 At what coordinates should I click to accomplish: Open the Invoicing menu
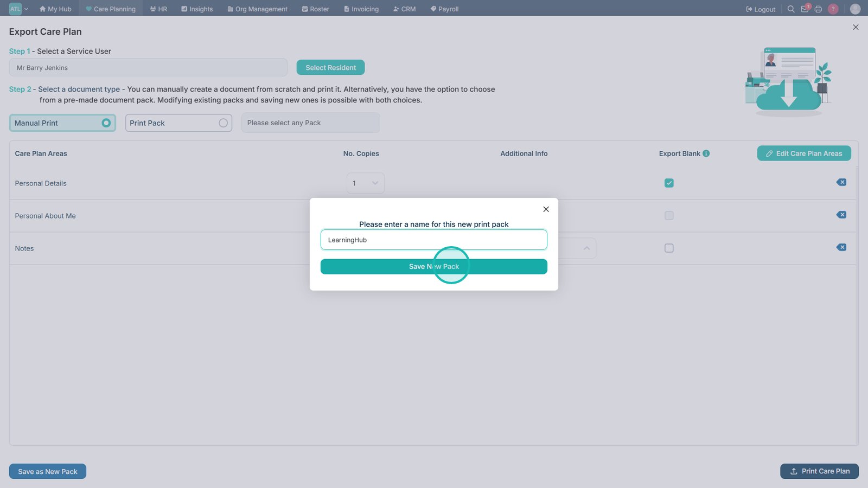pyautogui.click(x=361, y=9)
